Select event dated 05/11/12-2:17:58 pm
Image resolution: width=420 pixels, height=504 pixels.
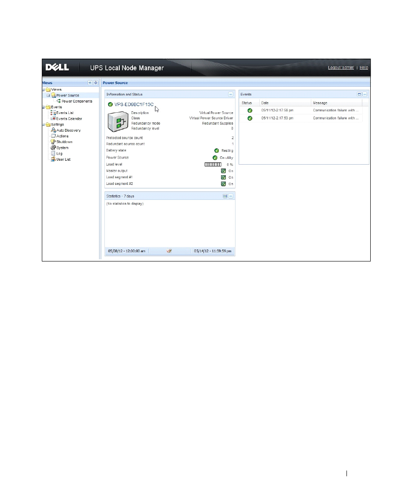277,110
